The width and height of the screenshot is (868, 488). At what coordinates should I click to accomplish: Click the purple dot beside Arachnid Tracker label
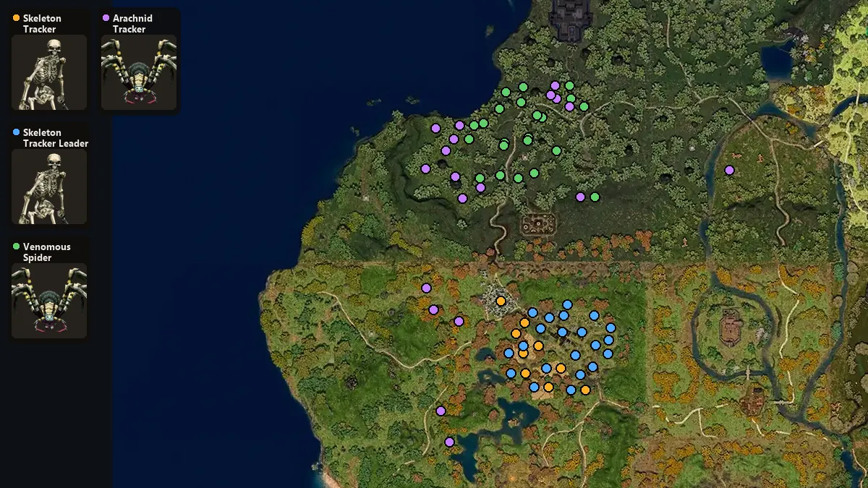[x=106, y=17]
